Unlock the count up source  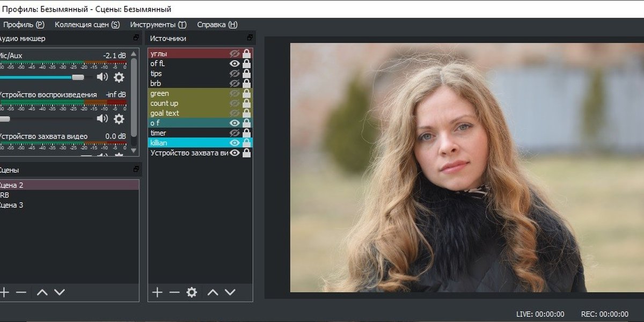(x=246, y=103)
